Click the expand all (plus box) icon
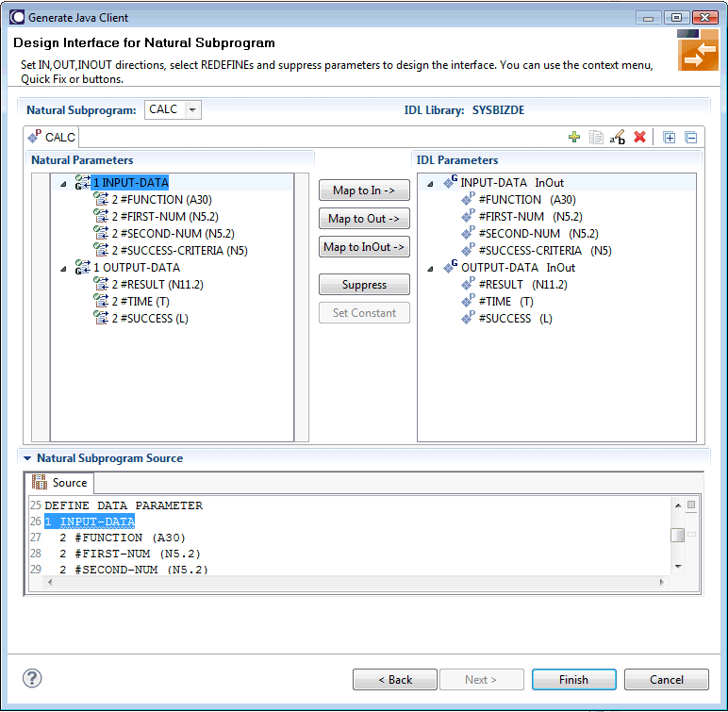Viewport: 728px width, 712px height. coord(669,138)
